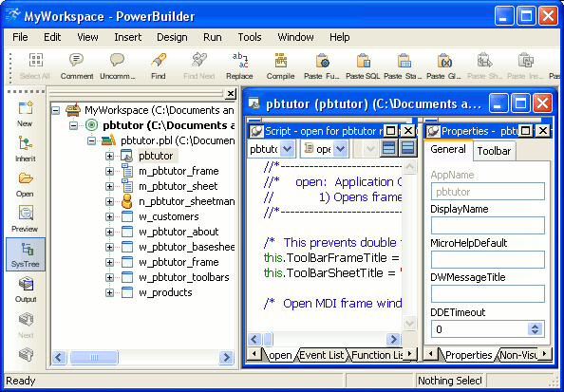Image resolution: width=564 pixels, height=392 pixels.
Task: Click script view scroll down arrow
Action: click(409, 323)
